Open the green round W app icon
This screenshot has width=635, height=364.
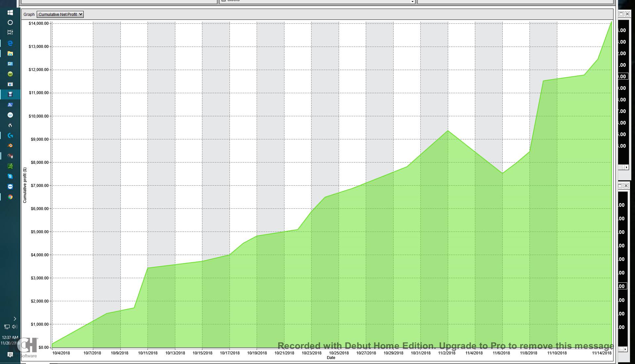point(10,74)
